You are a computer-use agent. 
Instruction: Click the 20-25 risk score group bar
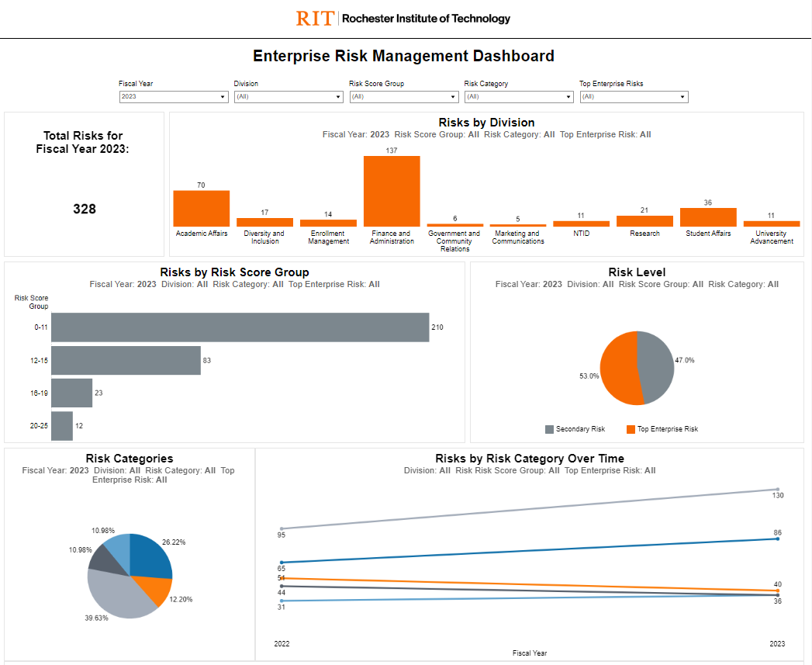tap(61, 426)
